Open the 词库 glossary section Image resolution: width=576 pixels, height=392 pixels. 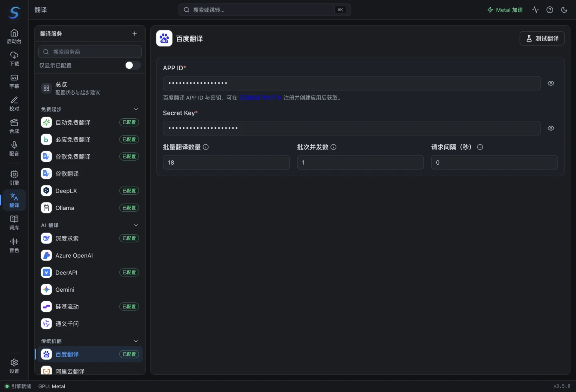coord(14,222)
